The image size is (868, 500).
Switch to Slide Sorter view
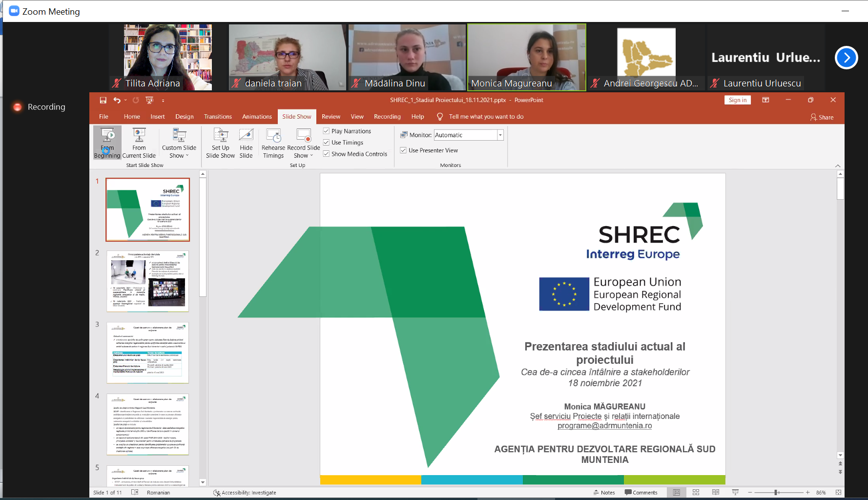(696, 493)
